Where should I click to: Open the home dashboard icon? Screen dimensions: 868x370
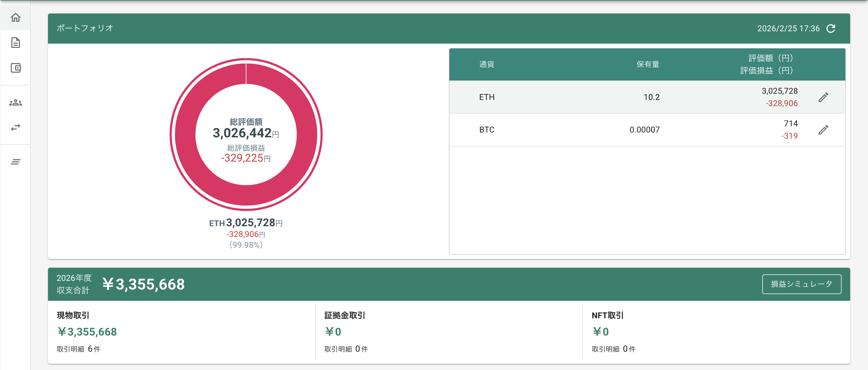(16, 17)
